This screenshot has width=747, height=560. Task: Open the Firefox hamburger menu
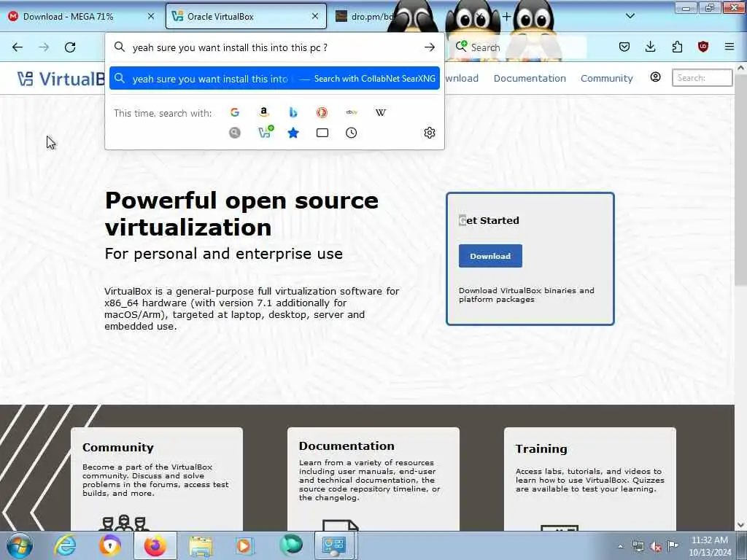pyautogui.click(x=729, y=47)
